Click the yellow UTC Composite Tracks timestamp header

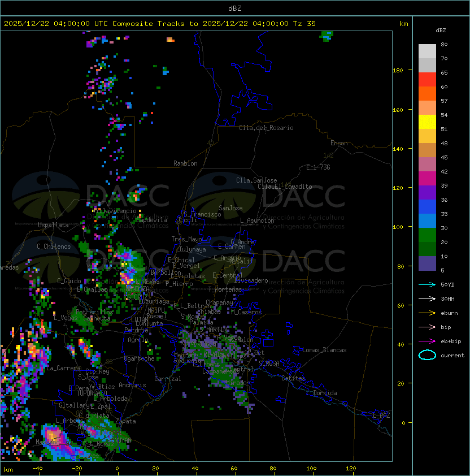160,24
